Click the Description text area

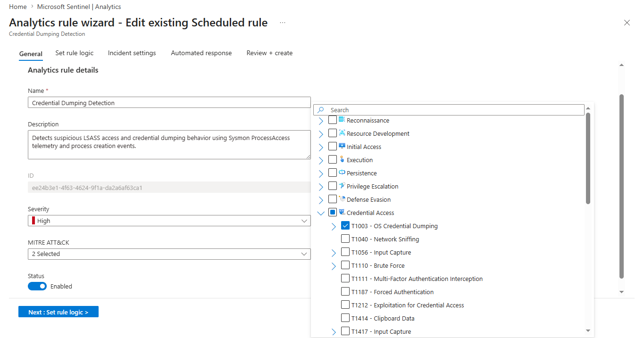pyautogui.click(x=169, y=145)
